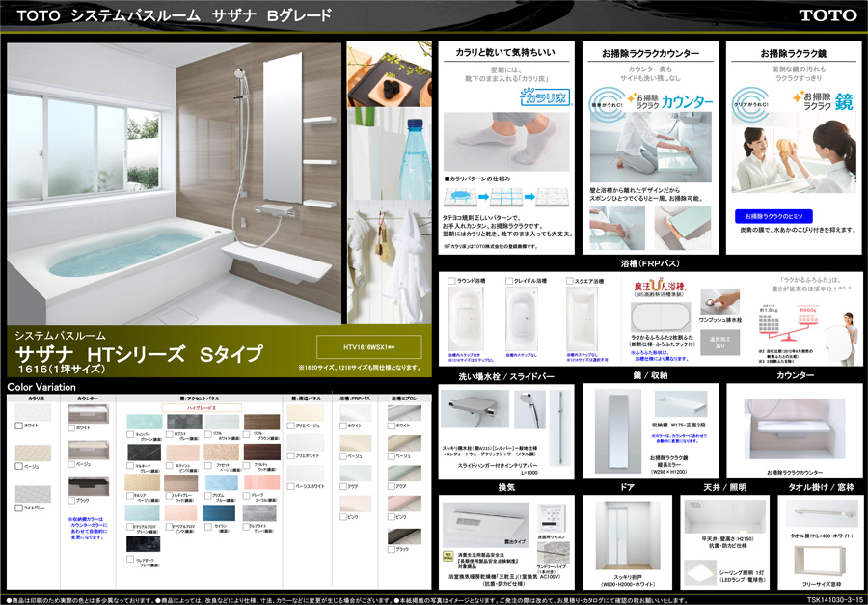Click the tall mirror product image
This screenshot has width=868, height=605.
[x=618, y=430]
